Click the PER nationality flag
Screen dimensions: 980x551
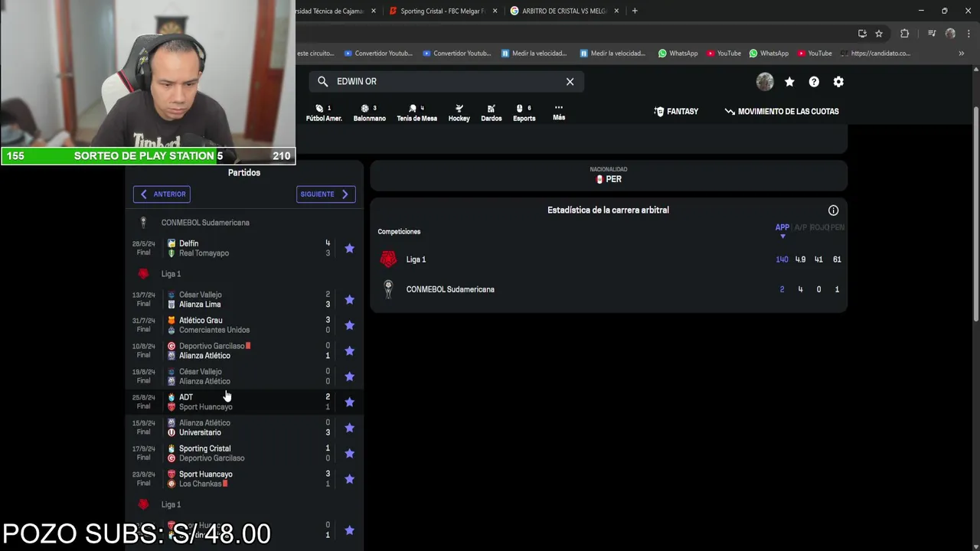tap(599, 179)
